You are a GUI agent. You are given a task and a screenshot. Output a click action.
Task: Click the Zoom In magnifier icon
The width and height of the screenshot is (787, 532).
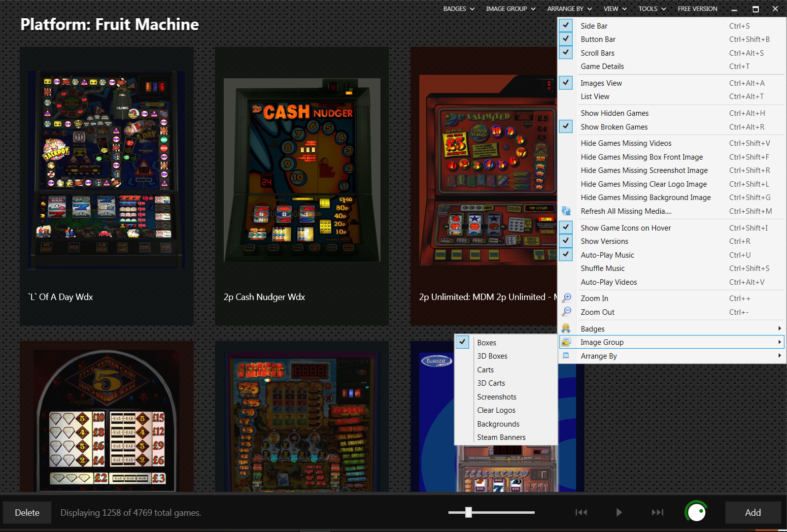(x=566, y=298)
